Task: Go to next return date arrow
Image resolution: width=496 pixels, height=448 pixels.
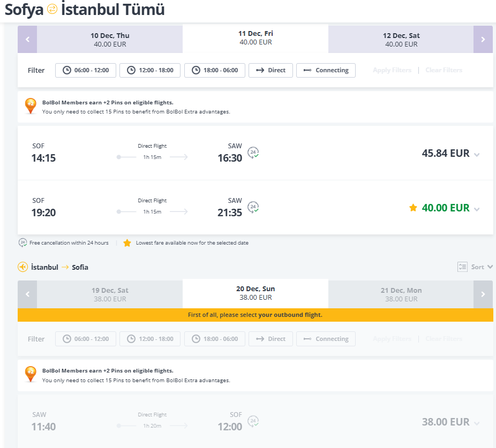Action: pos(483,294)
